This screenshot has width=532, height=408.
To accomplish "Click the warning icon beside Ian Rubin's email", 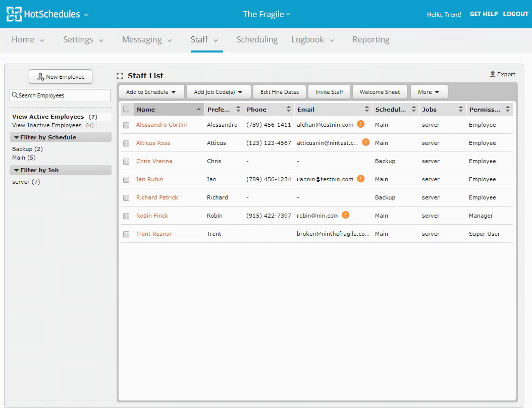I will (361, 179).
